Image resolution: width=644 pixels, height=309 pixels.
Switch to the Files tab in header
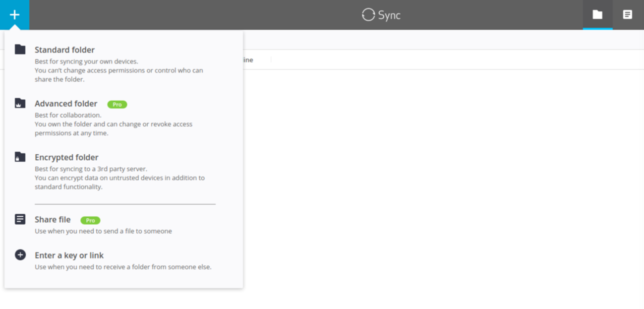pyautogui.click(x=628, y=15)
